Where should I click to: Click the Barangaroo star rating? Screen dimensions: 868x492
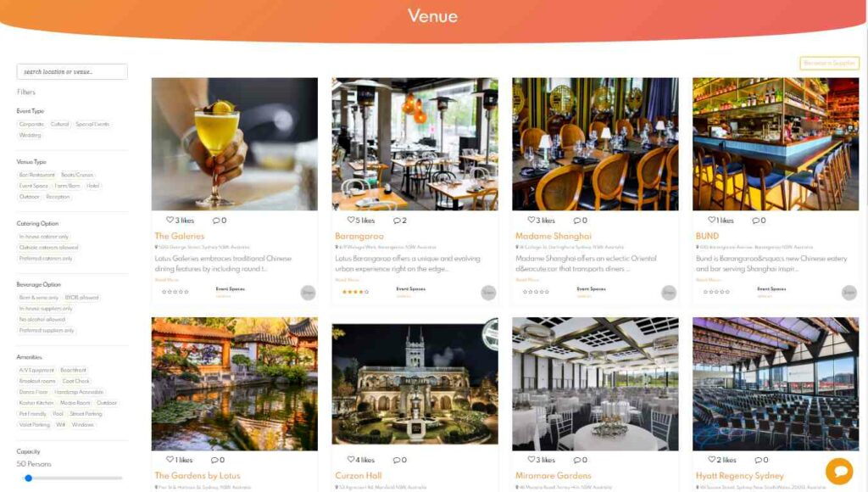pos(355,292)
